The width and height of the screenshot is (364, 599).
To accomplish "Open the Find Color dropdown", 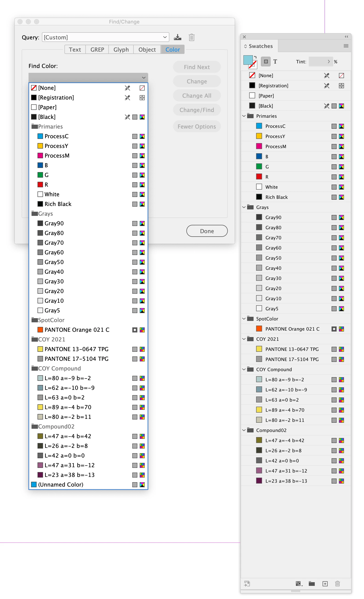I will [88, 78].
